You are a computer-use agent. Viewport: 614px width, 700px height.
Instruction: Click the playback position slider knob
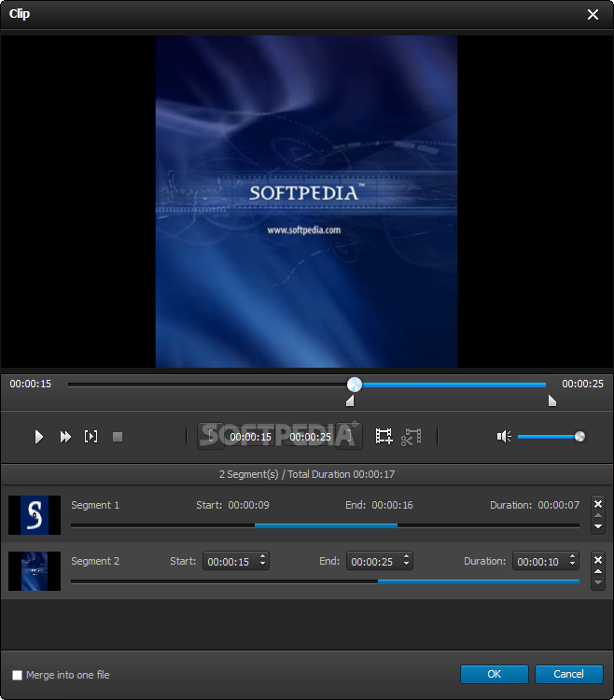click(355, 385)
